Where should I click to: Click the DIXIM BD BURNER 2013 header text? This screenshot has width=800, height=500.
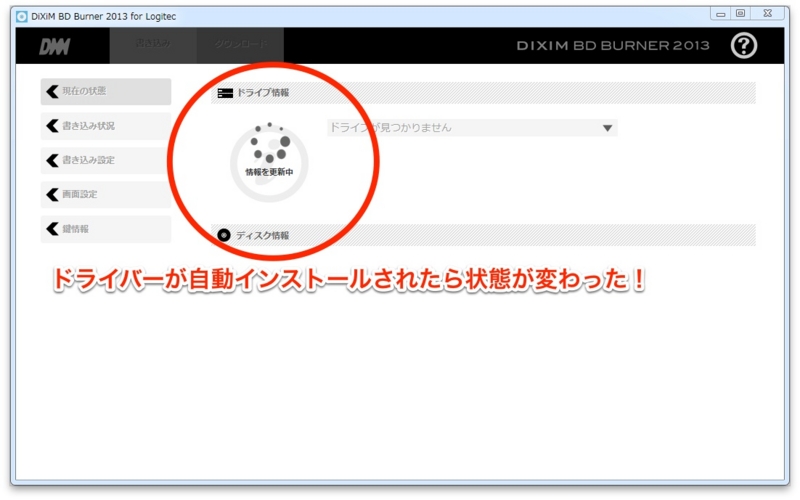coord(613,46)
